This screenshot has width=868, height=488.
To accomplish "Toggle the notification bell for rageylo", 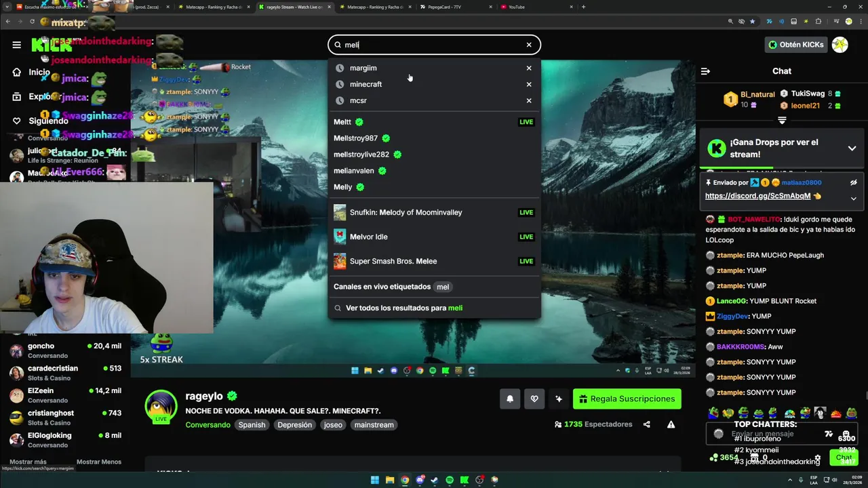I will click(x=510, y=399).
